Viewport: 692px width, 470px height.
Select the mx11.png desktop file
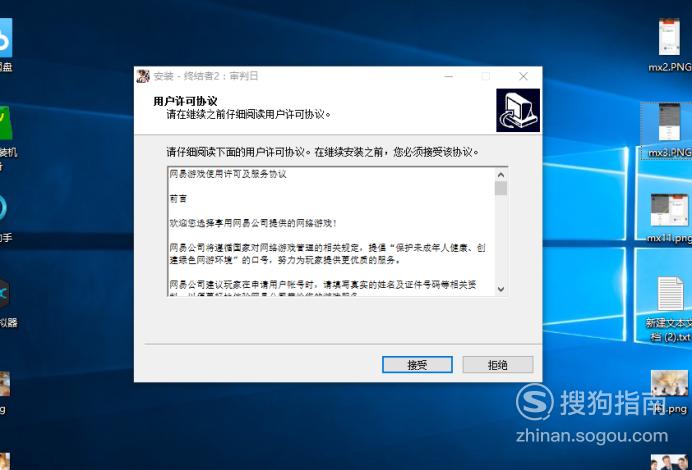tap(669, 218)
